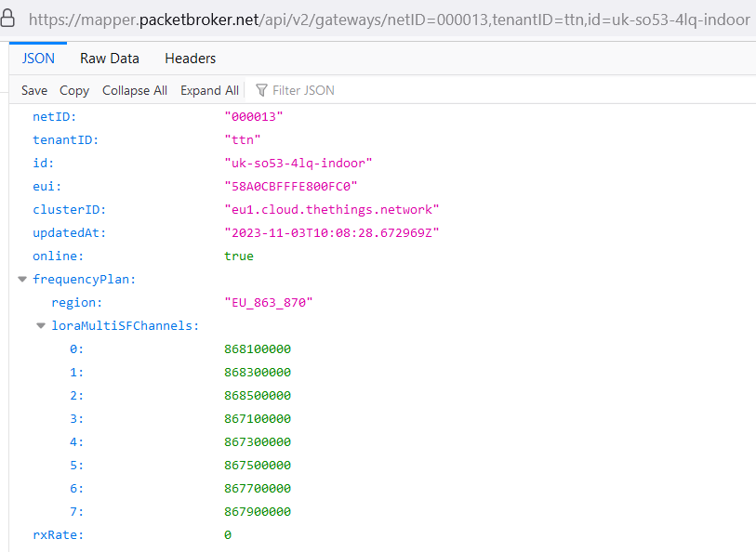Switch to the Raw Data tab
The height and width of the screenshot is (552, 756).
109,59
